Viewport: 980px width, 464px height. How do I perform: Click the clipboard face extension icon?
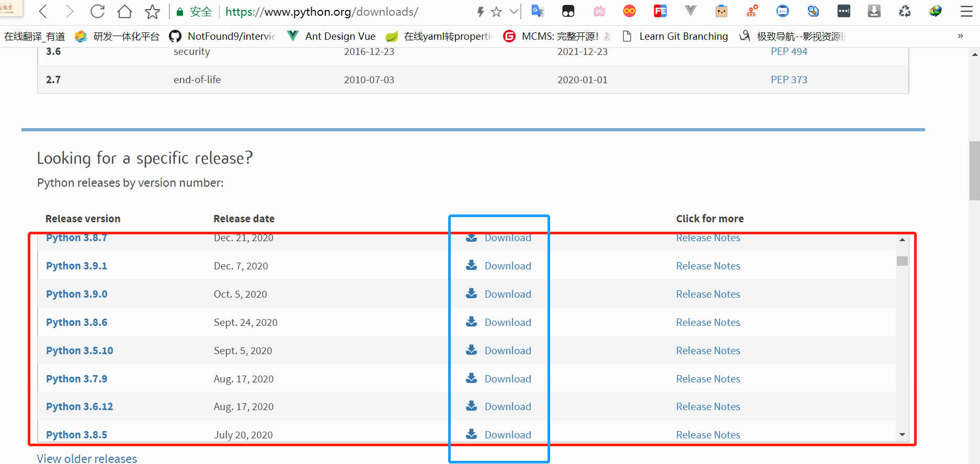tap(722, 11)
